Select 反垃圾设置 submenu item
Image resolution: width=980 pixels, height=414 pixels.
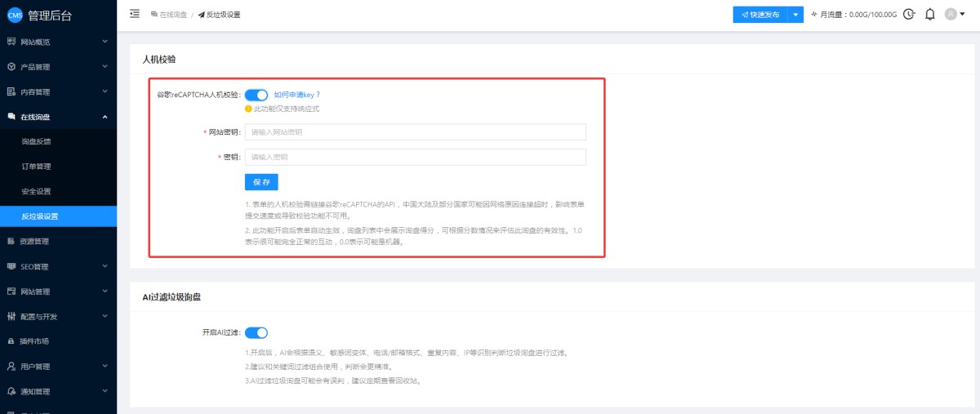click(x=58, y=216)
